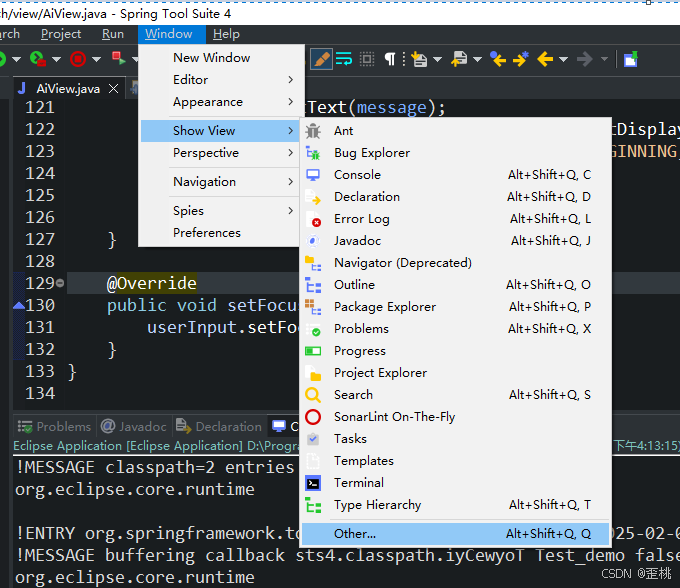Viewport: 680px width, 588px height.
Task: Click the Console monitor icon in submenu
Action: pos(313,175)
